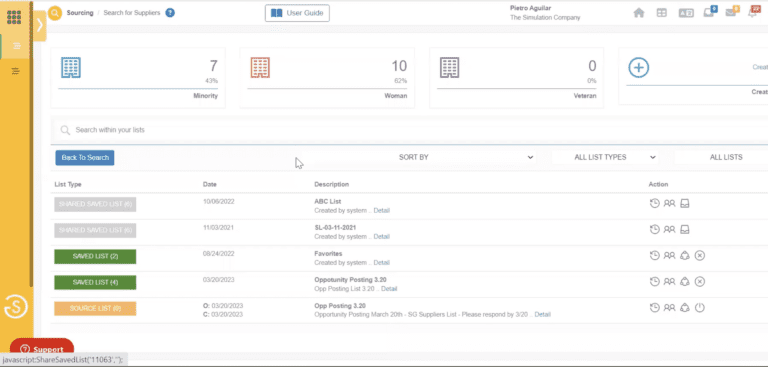The height and width of the screenshot is (367, 768).
Task: Open Detail link for ABC List
Action: pos(382,211)
